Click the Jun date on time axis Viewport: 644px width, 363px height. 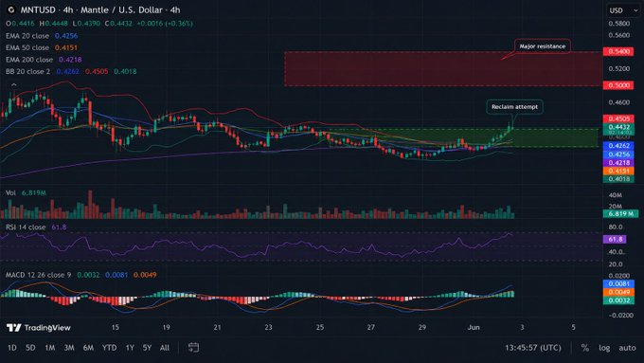[x=474, y=328]
